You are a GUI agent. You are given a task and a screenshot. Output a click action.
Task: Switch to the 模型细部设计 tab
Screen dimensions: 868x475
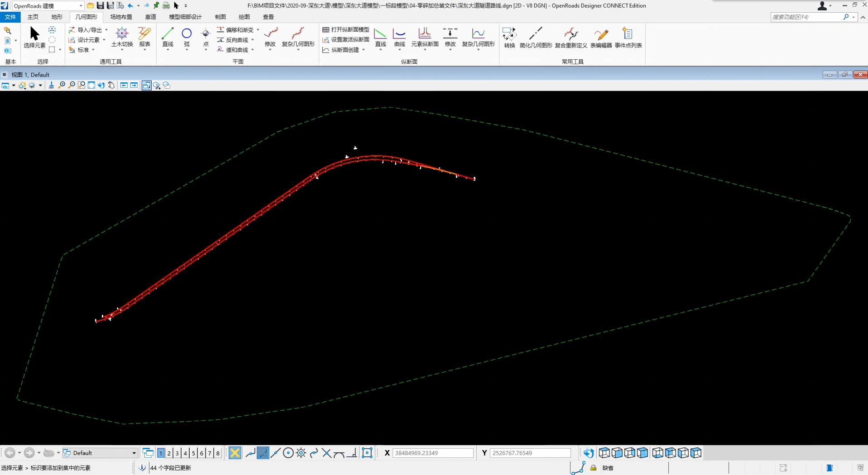point(185,17)
